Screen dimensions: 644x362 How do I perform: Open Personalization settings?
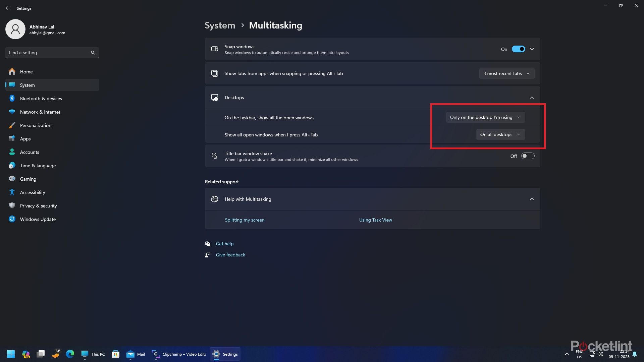(36, 125)
